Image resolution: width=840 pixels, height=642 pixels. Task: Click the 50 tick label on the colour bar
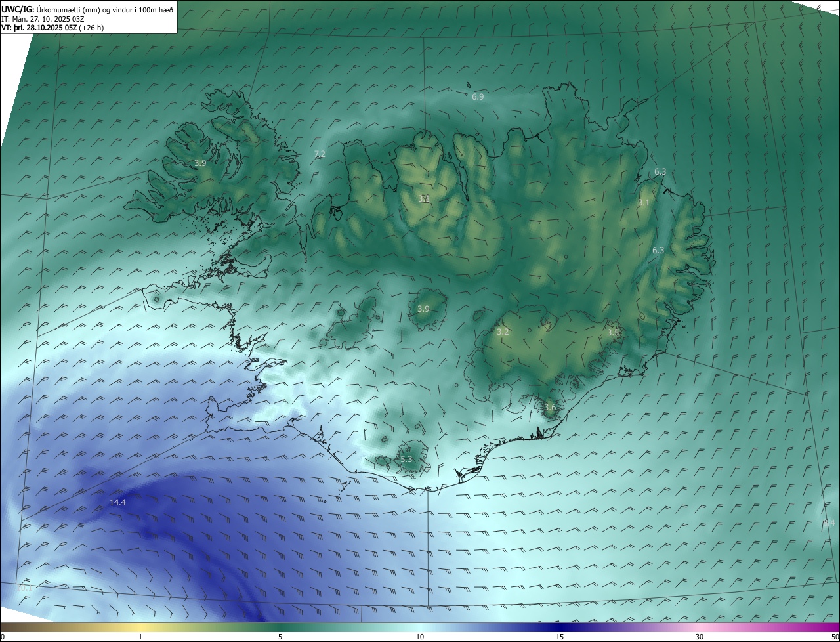tap(835, 637)
